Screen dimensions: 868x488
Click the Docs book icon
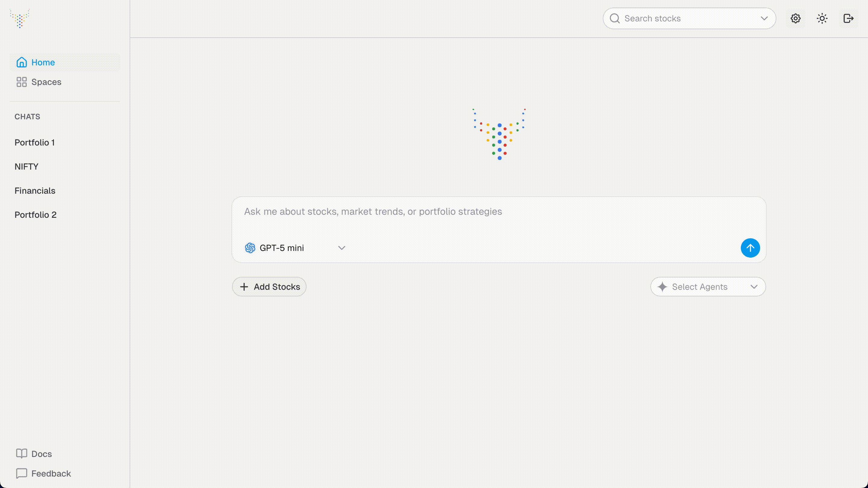pos(22,453)
